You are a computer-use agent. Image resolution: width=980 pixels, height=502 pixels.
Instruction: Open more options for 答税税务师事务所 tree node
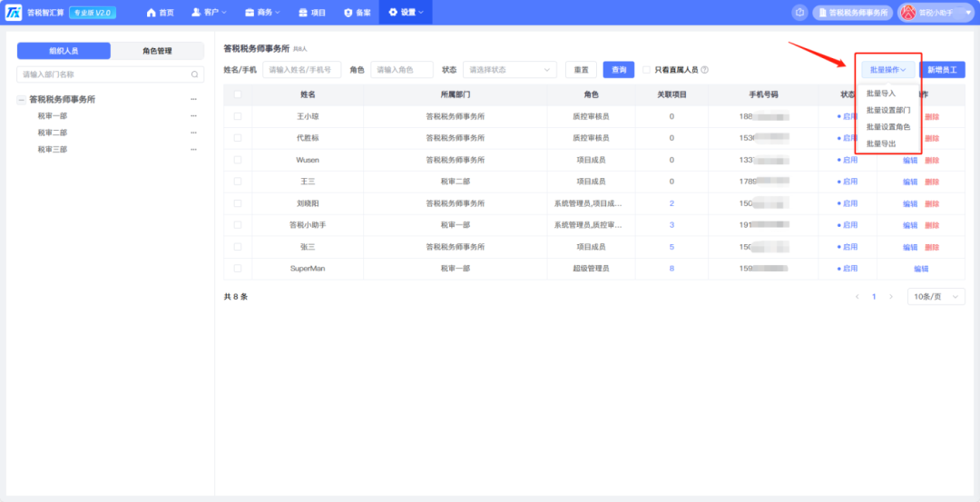click(194, 99)
